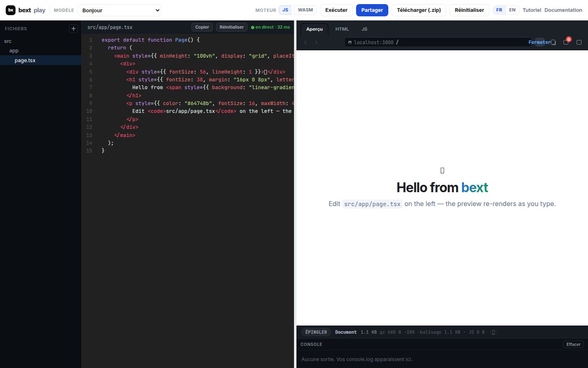Click the 'Hello from bext' preview heading
588x368 pixels.
[x=442, y=187]
